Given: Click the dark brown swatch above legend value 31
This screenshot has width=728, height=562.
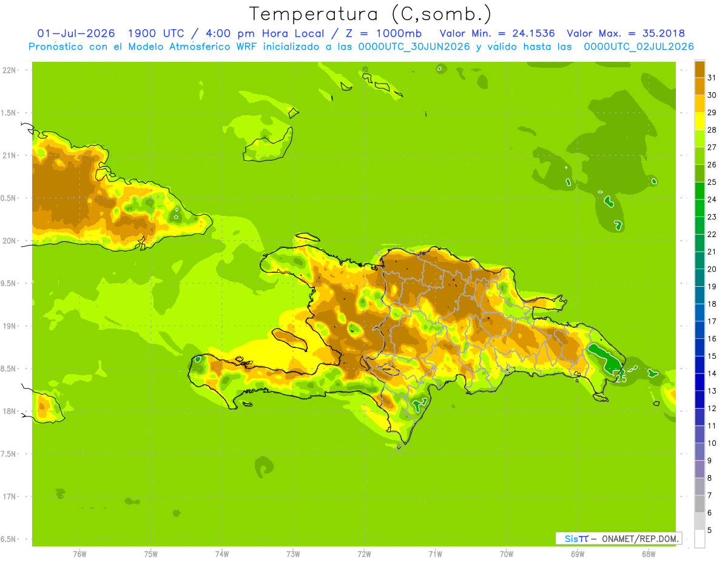Looking at the screenshot, I should pos(699,69).
